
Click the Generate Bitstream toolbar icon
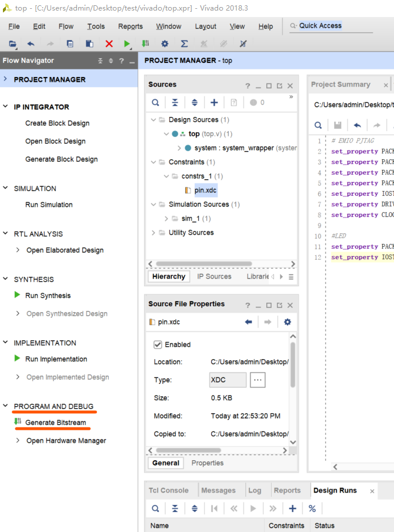146,44
